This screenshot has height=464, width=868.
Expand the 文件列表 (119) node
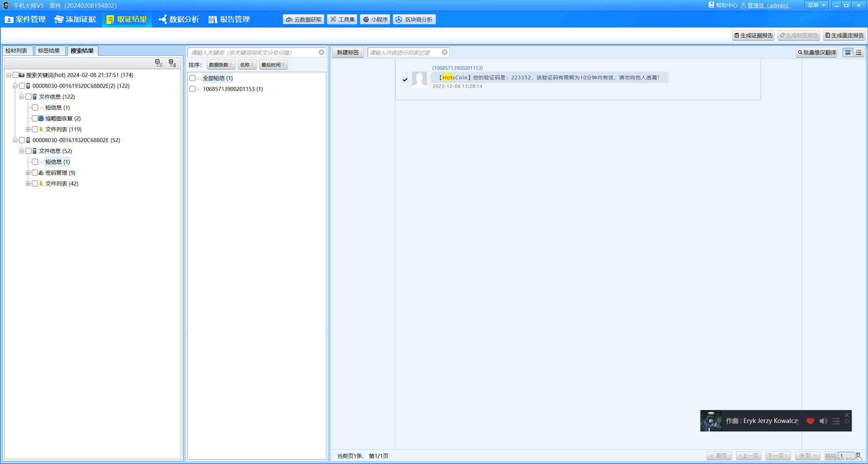point(28,129)
